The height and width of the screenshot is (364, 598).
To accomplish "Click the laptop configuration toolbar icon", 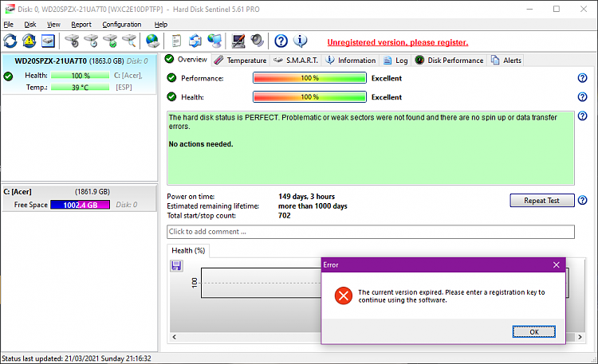I will tap(238, 41).
